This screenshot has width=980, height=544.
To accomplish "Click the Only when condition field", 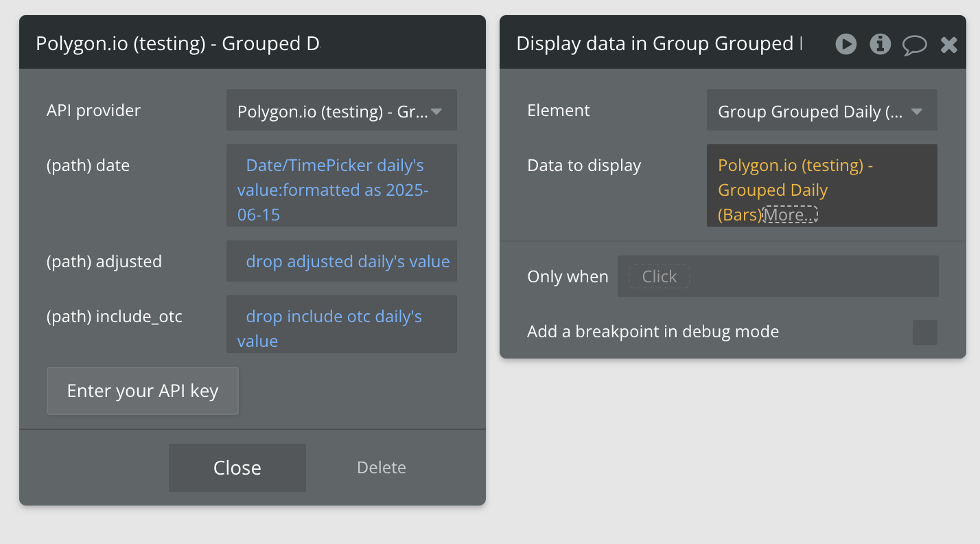I will (x=778, y=277).
